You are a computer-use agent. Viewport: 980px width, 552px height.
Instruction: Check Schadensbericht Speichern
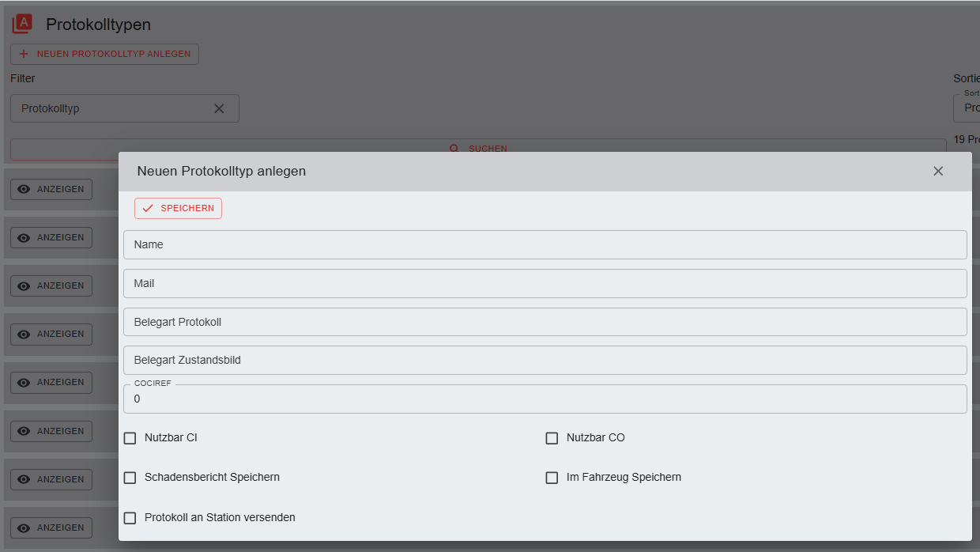click(x=130, y=478)
